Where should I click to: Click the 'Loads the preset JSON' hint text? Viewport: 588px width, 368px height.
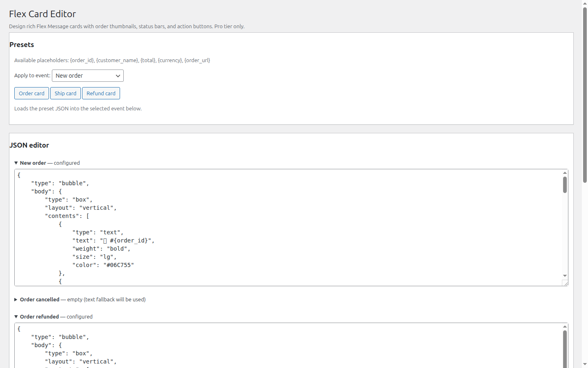pos(78,108)
